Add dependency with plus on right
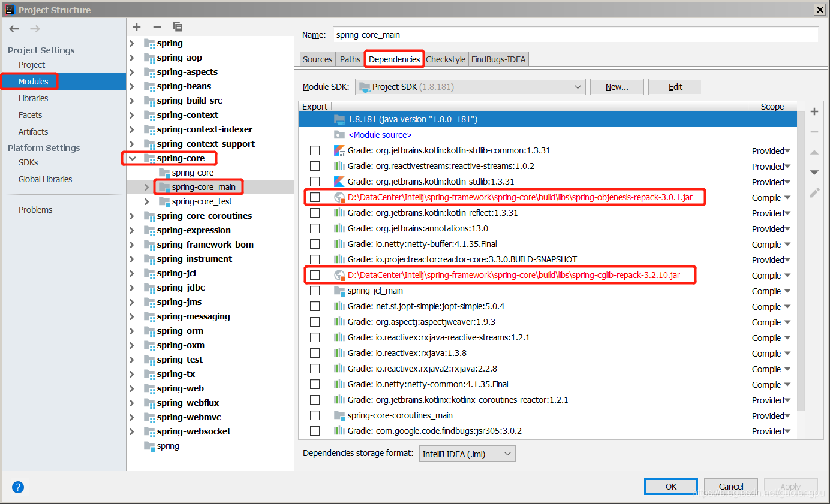830x504 pixels. tap(814, 111)
